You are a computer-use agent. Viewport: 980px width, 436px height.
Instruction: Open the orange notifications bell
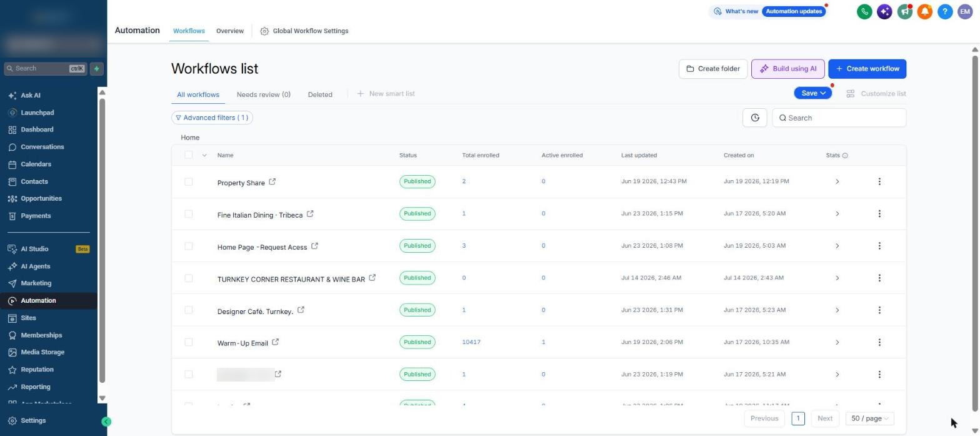925,11
